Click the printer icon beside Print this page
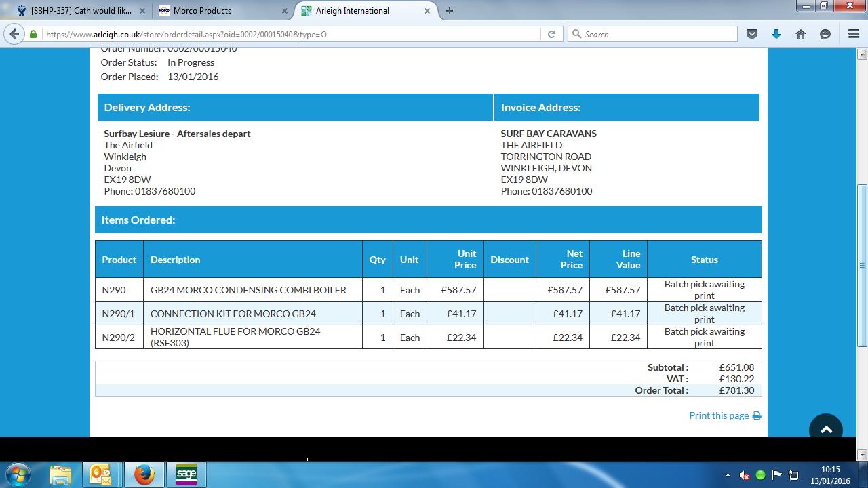Image resolution: width=868 pixels, height=488 pixels. 757,415
